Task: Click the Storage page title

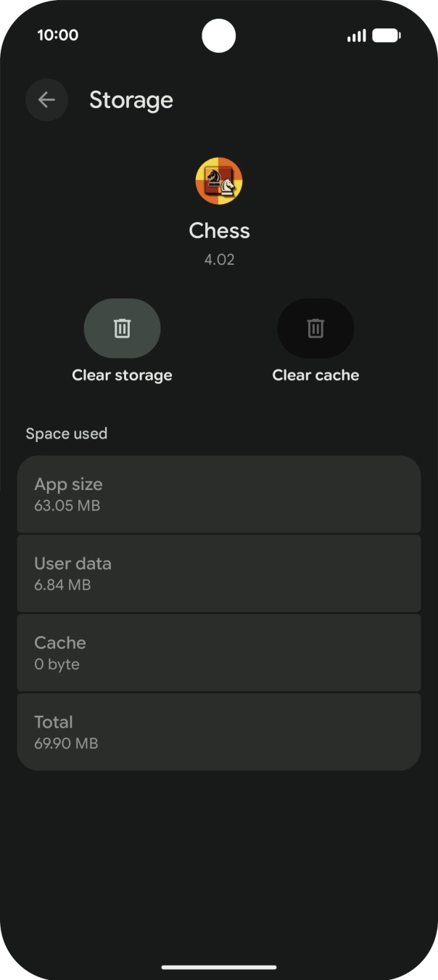Action: coord(131,100)
